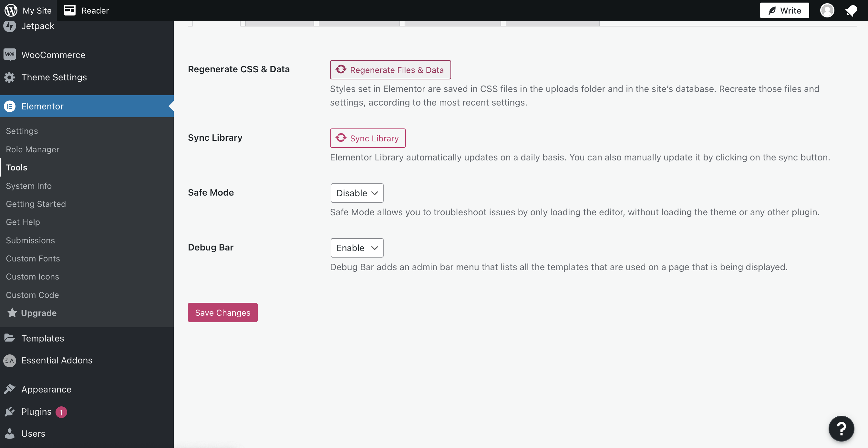This screenshot has width=868, height=448.
Task: Click the 'Debug Bar' label text
Action: (x=211, y=247)
